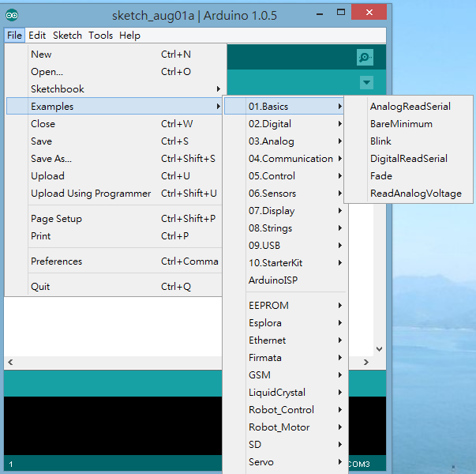Click the Arduino logo in title bar
The height and width of the screenshot is (474, 476).
click(x=12, y=15)
